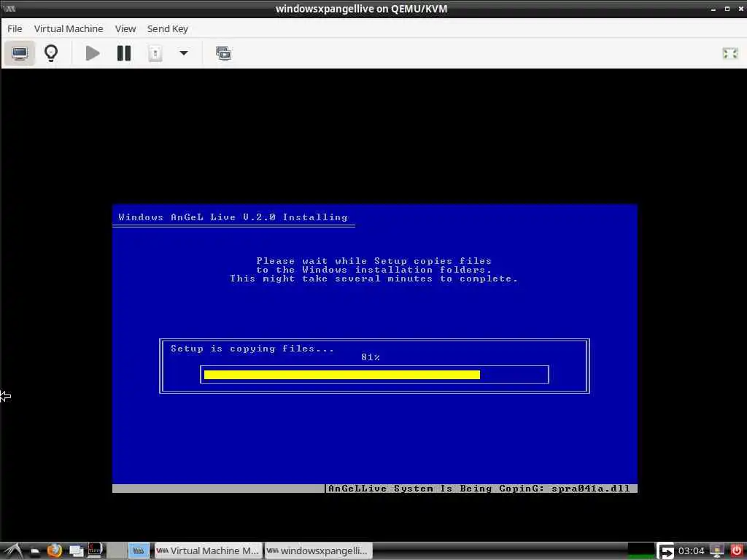Open the Virtual Machine menu
747x560 pixels.
pyautogui.click(x=69, y=28)
